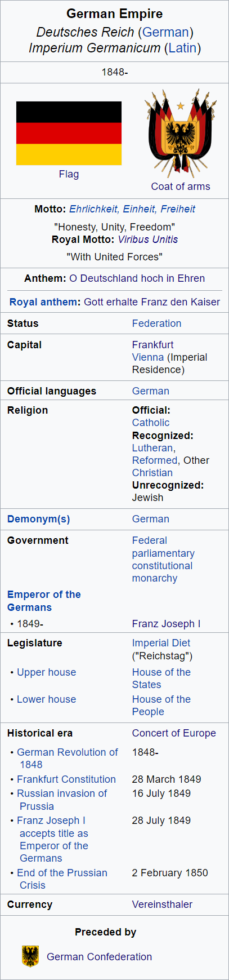Open the Ehrlichkeit, Einheit, Freiheit motto link

click(x=132, y=209)
